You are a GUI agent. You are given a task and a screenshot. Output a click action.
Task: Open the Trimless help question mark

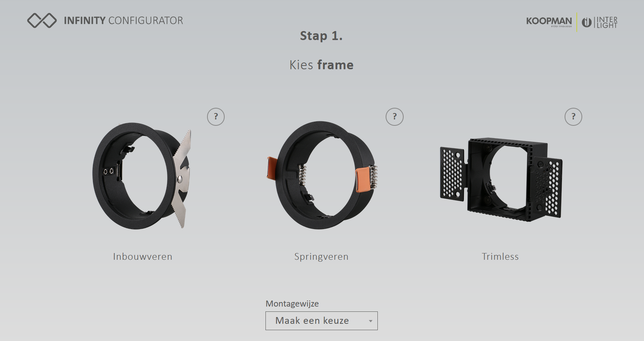tap(573, 117)
